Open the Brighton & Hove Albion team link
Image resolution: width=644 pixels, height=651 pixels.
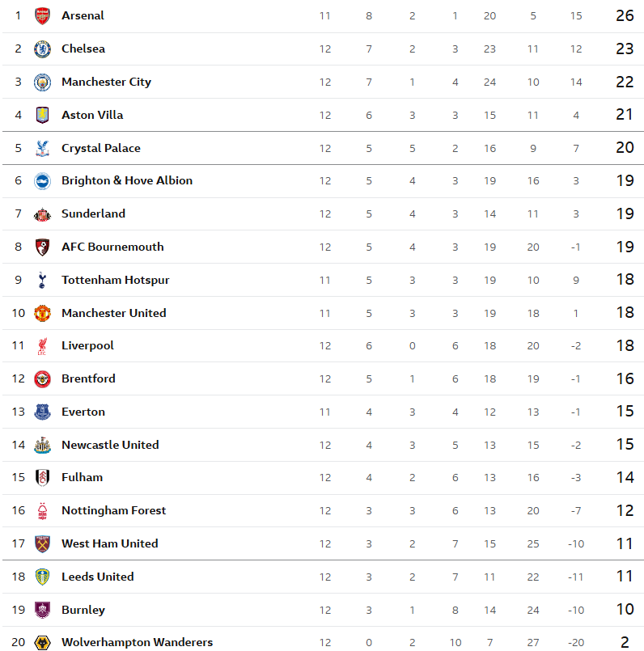click(x=127, y=180)
